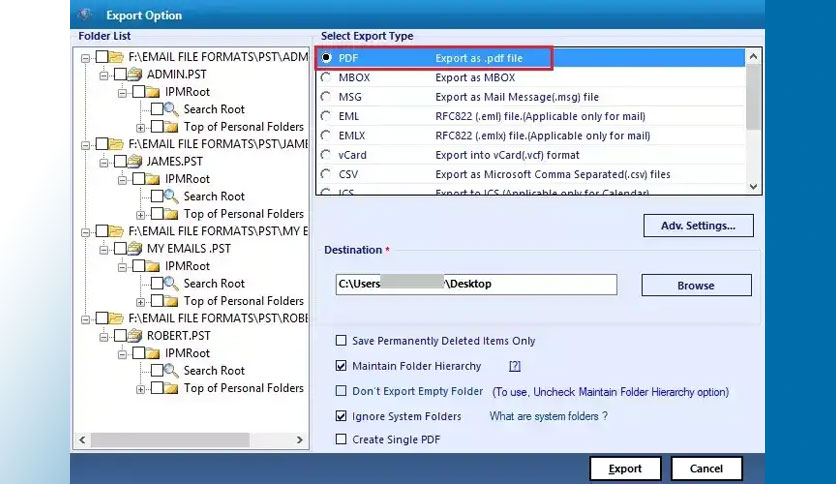Click the IPMRoot folder icon under ROBERT.PST

153,353
